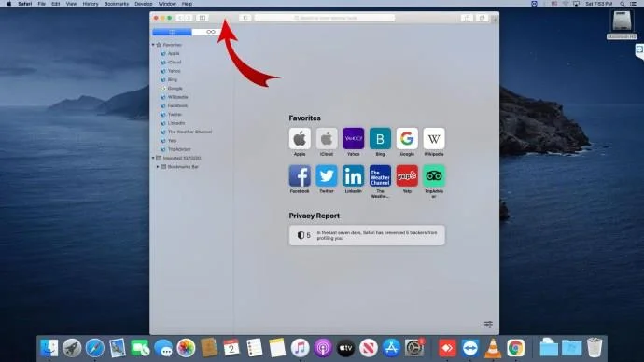Open the Twitter favorite tile
Screen dimensions: 644x362
pos(327,175)
